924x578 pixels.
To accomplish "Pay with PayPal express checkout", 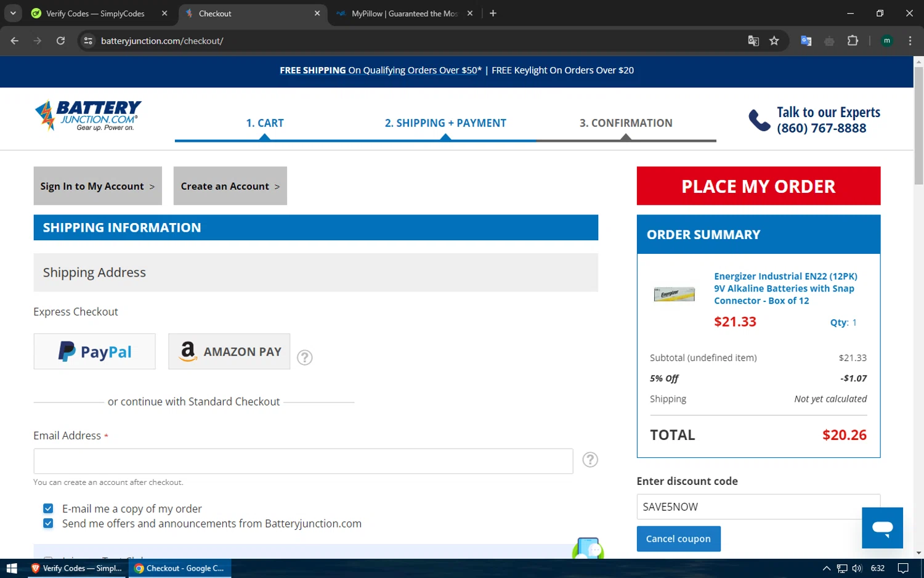I will click(94, 351).
